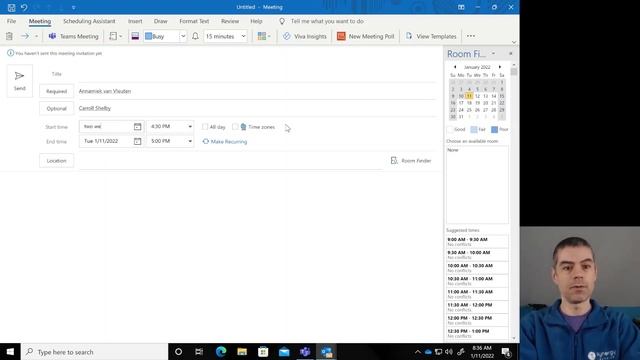
Task: Click the Undo icon in title bar
Action: point(24,7)
